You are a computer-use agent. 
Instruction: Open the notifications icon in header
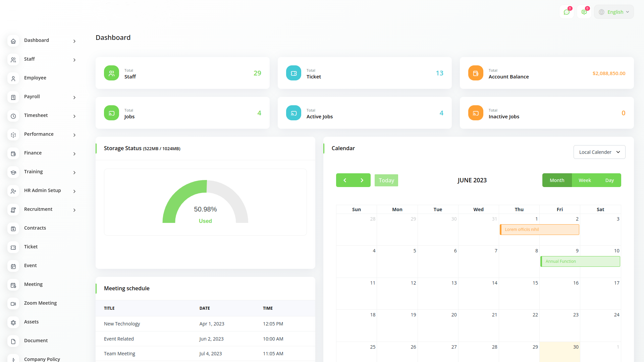[x=584, y=12]
